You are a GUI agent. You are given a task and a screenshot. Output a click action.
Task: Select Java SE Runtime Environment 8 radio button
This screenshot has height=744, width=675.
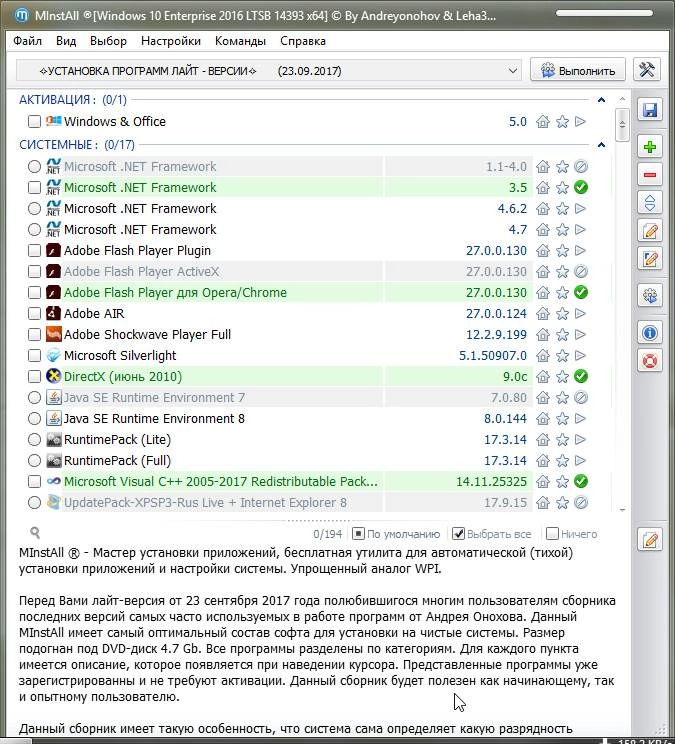[34, 418]
